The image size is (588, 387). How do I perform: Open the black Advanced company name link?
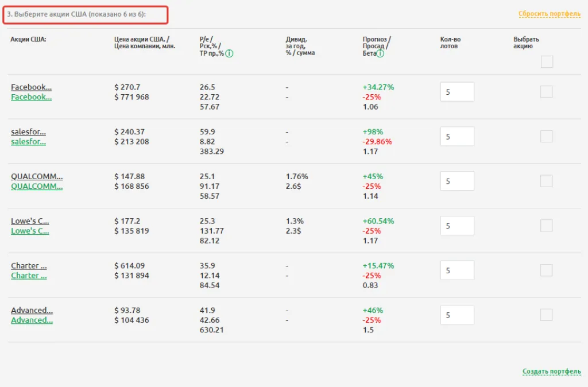[32, 310]
